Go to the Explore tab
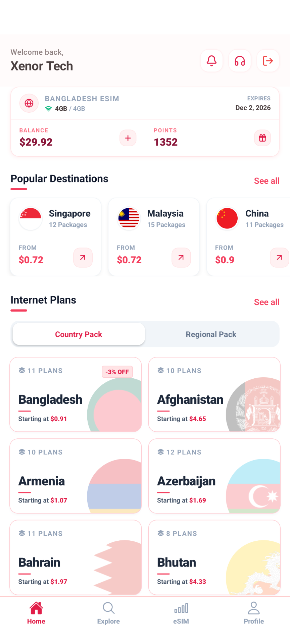 (x=108, y=613)
